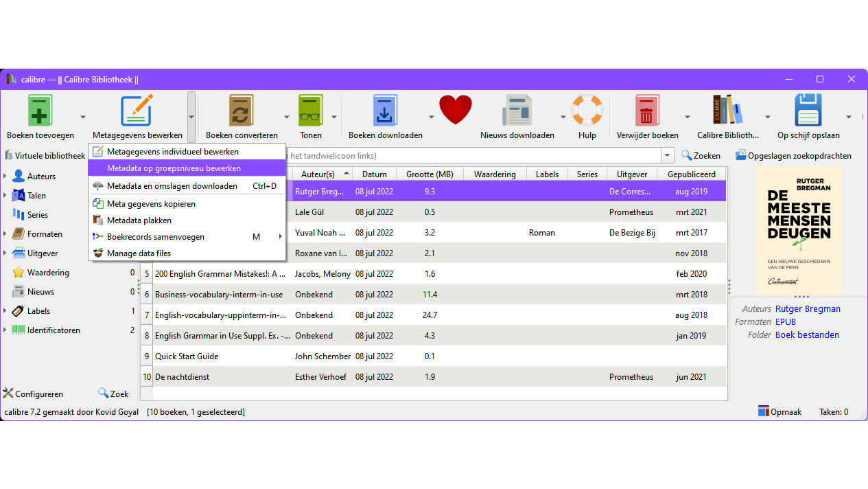Select the Quick Start Guide row

pyautogui.click(x=434, y=356)
